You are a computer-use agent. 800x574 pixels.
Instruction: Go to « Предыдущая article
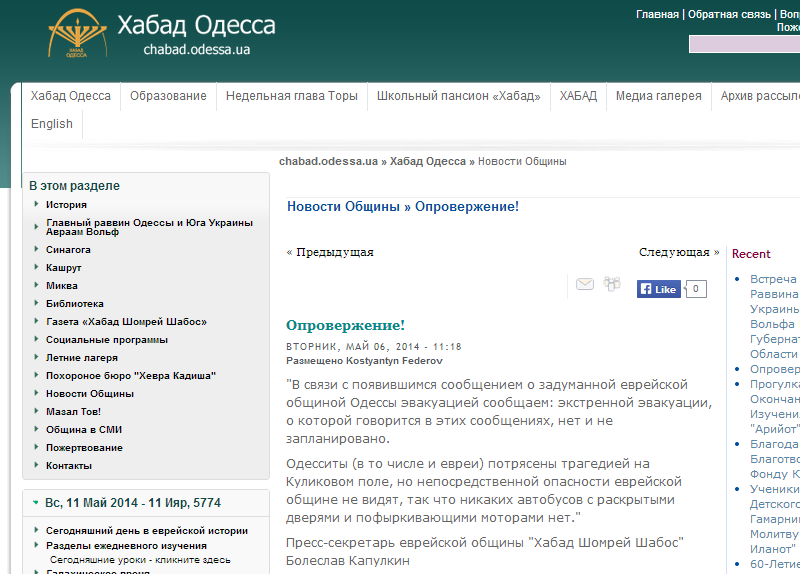coord(330,252)
